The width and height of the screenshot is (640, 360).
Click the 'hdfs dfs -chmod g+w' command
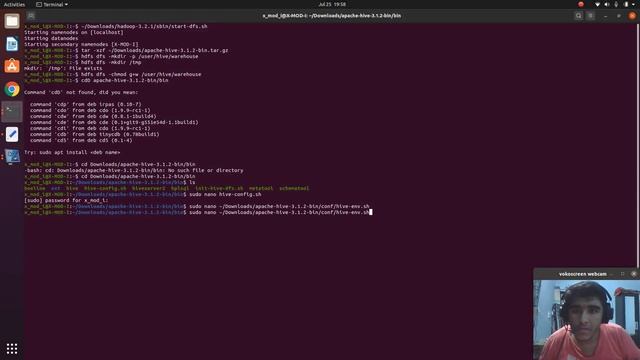113,74
